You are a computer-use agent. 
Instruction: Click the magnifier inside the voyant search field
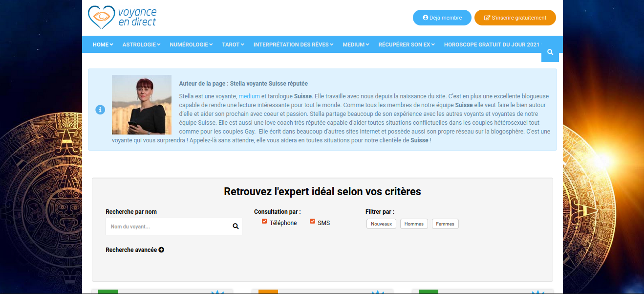(x=235, y=226)
